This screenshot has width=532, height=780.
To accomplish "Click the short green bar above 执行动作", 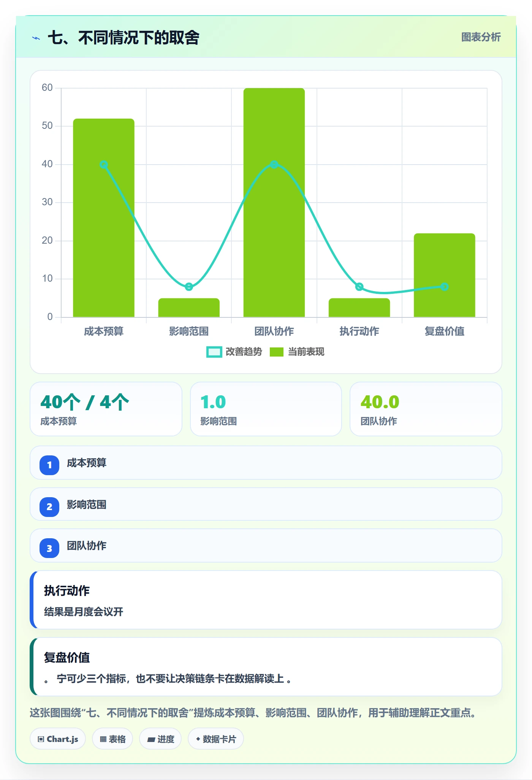I will coord(359,308).
